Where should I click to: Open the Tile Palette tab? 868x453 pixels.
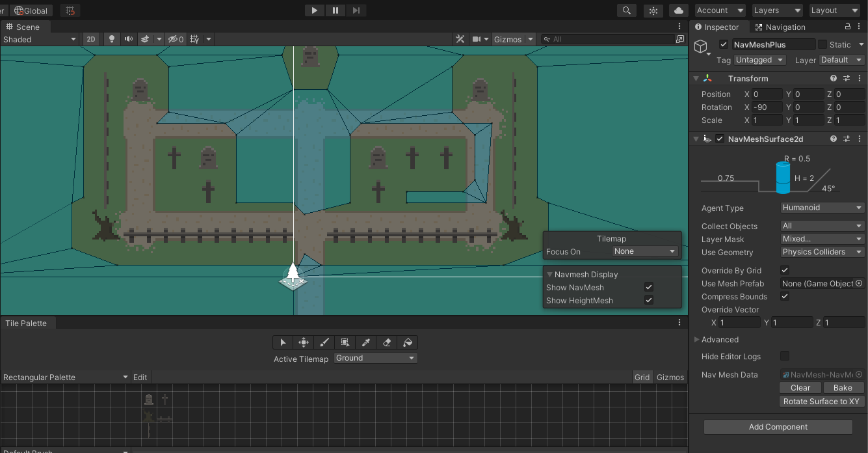point(26,323)
